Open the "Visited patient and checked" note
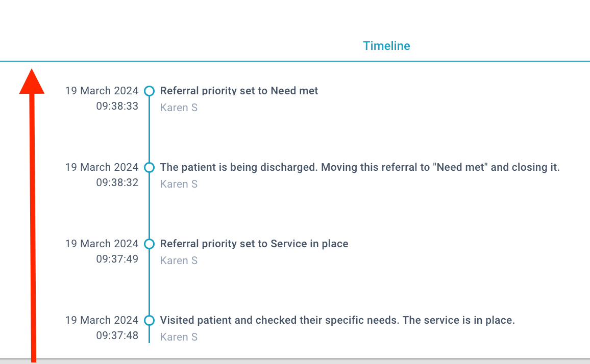 pyautogui.click(x=337, y=320)
